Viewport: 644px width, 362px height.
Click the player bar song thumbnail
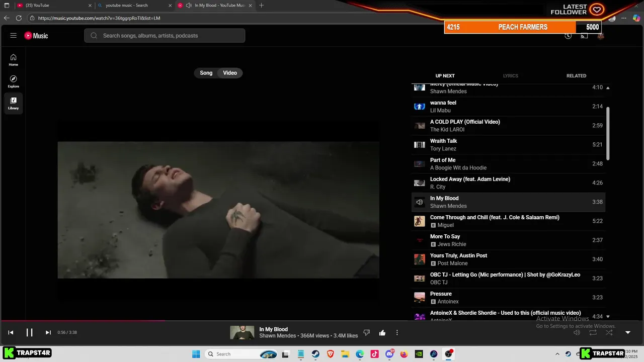coord(242,332)
